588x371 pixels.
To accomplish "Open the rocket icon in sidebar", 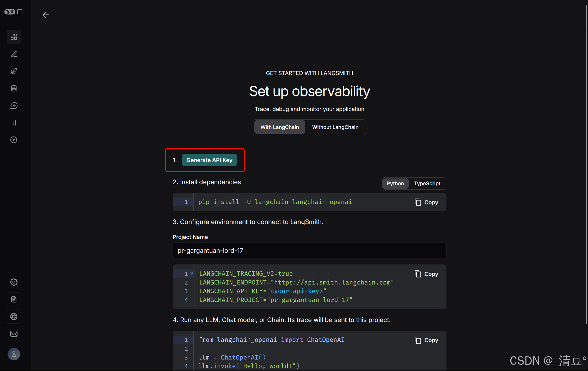I will [x=14, y=71].
